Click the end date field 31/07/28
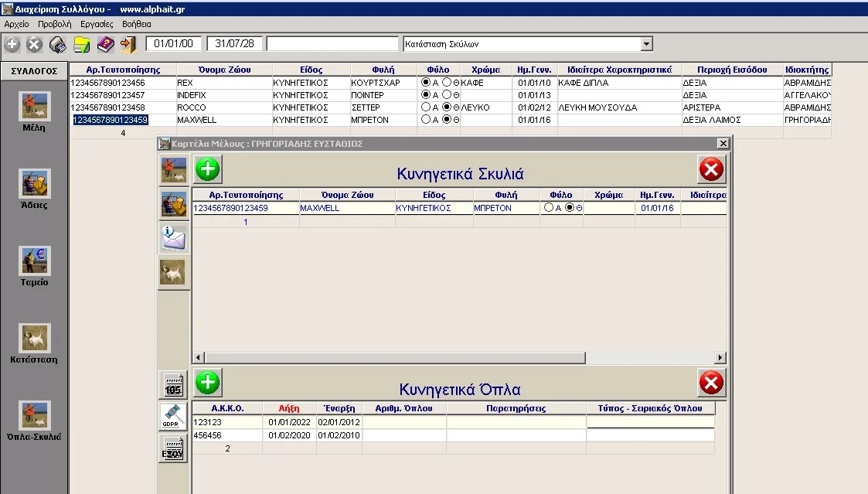Screen dimensions: 868x494 235,44
